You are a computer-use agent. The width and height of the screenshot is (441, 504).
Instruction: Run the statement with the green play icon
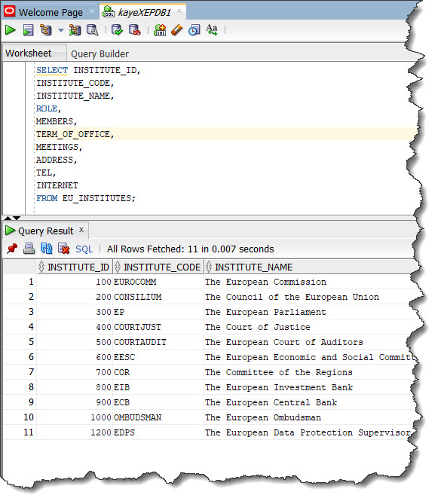[10, 30]
